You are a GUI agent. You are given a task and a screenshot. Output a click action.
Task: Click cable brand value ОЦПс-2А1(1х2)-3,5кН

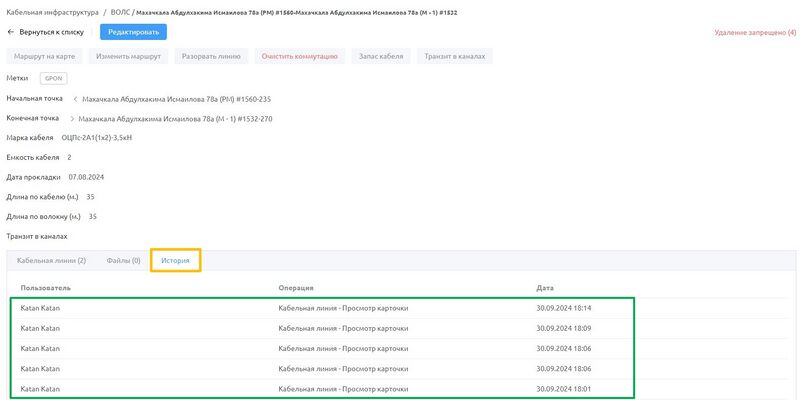pos(96,138)
